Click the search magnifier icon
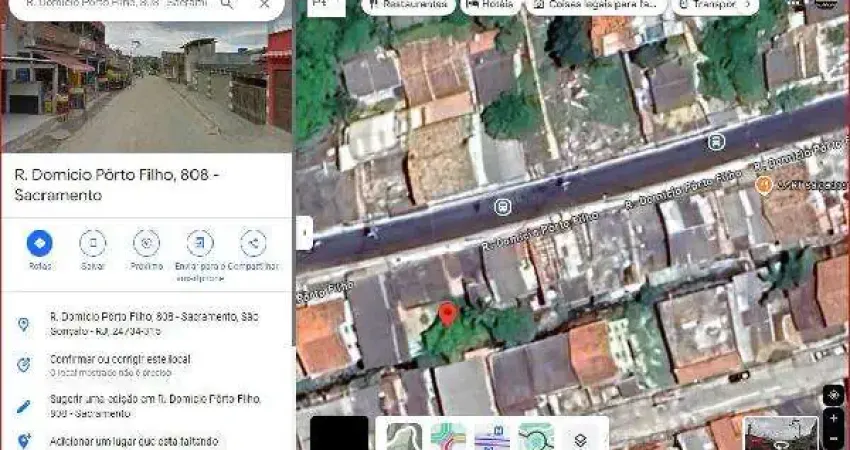 [x=228, y=4]
